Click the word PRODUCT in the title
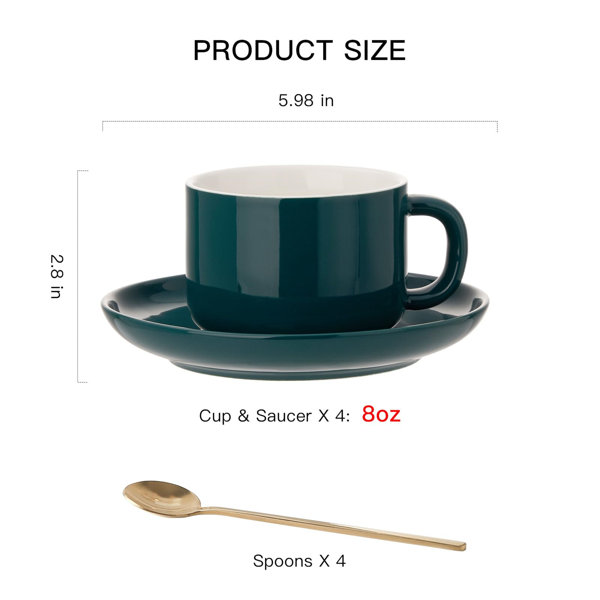Screen dimensions: 600x600 tap(263, 50)
